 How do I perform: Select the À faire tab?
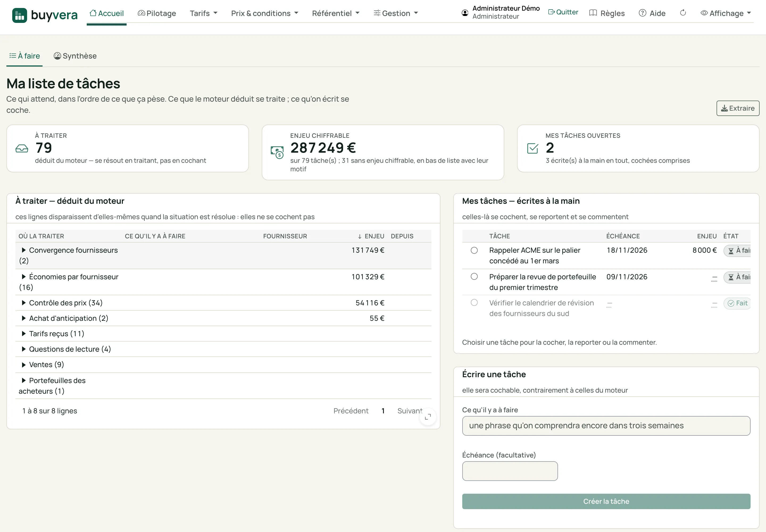[x=25, y=56]
